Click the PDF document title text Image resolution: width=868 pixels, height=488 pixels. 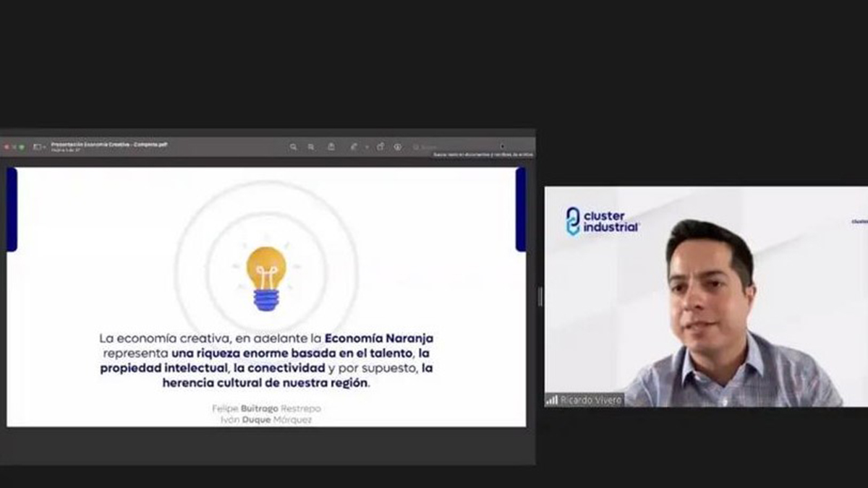[x=109, y=145]
